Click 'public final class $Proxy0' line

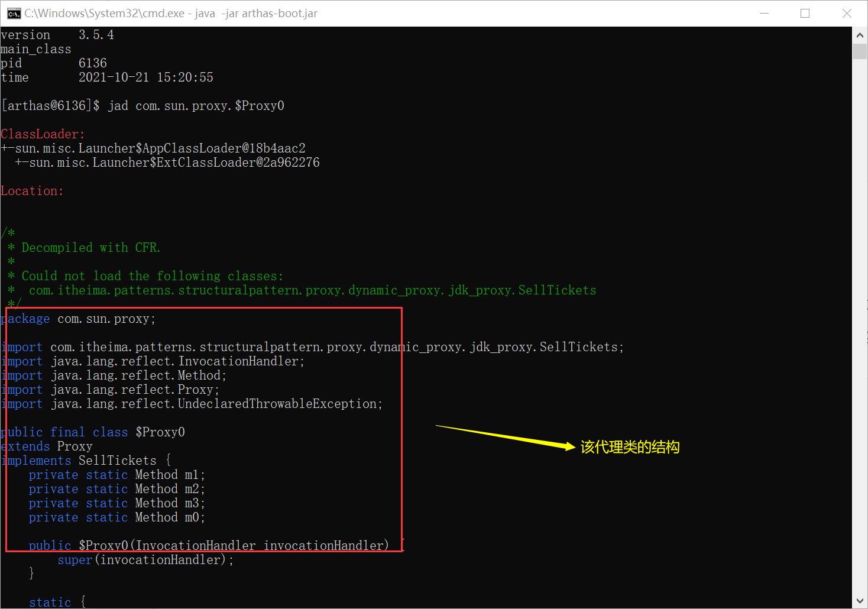(93, 432)
